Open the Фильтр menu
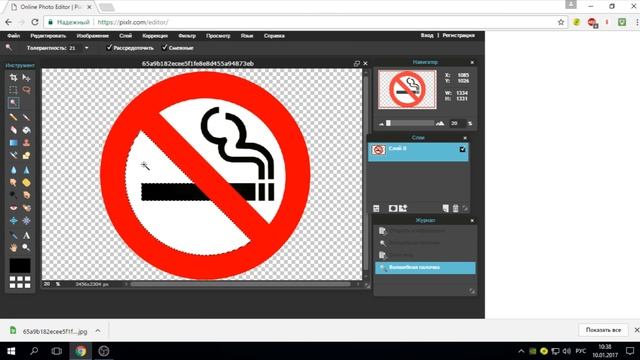 (187, 36)
